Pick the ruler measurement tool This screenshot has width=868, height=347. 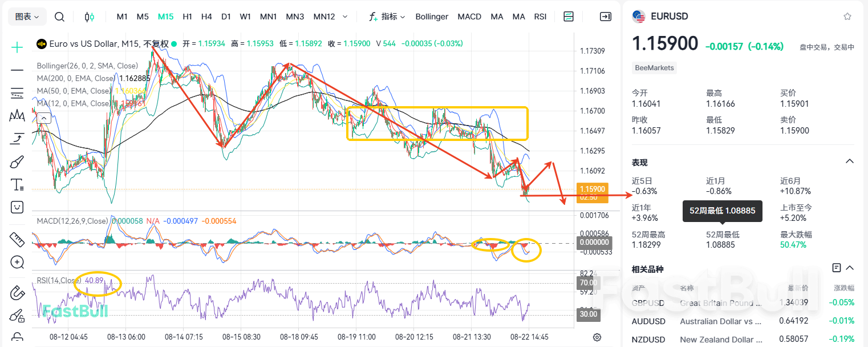pyautogui.click(x=17, y=240)
